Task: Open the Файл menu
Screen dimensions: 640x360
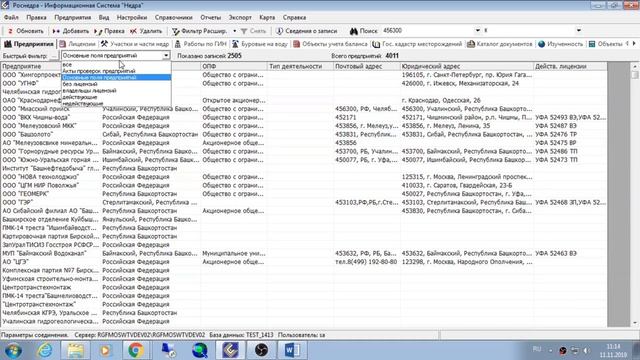Action: tap(11, 18)
